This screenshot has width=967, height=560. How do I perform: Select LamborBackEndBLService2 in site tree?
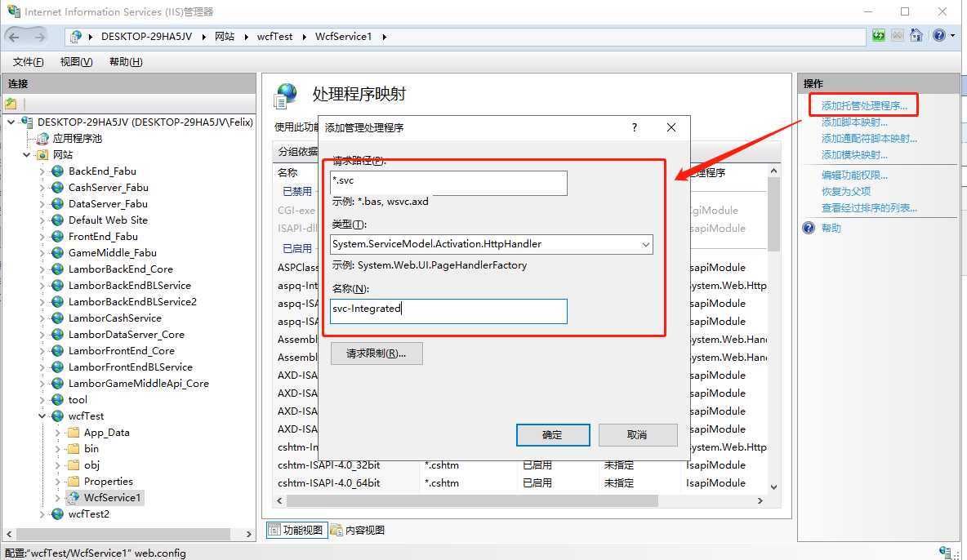click(x=132, y=301)
